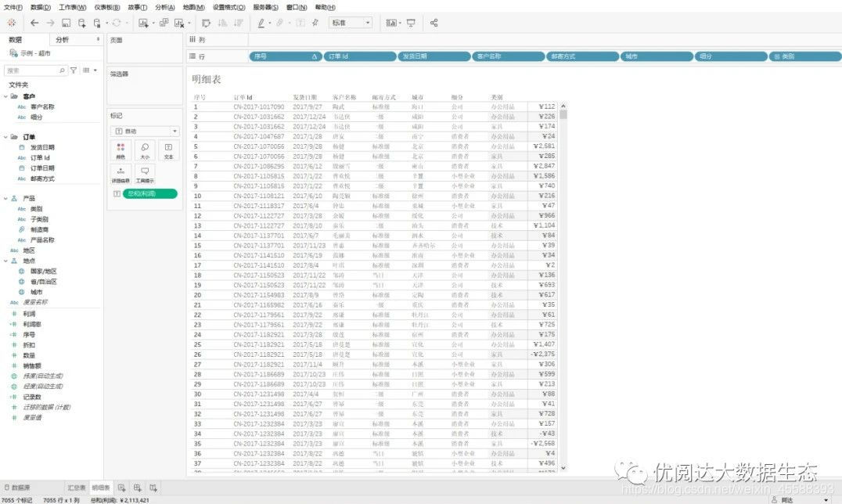Switch to the 数据 pane tab
Image resolution: width=842 pixels, height=504 pixels.
tap(16, 39)
